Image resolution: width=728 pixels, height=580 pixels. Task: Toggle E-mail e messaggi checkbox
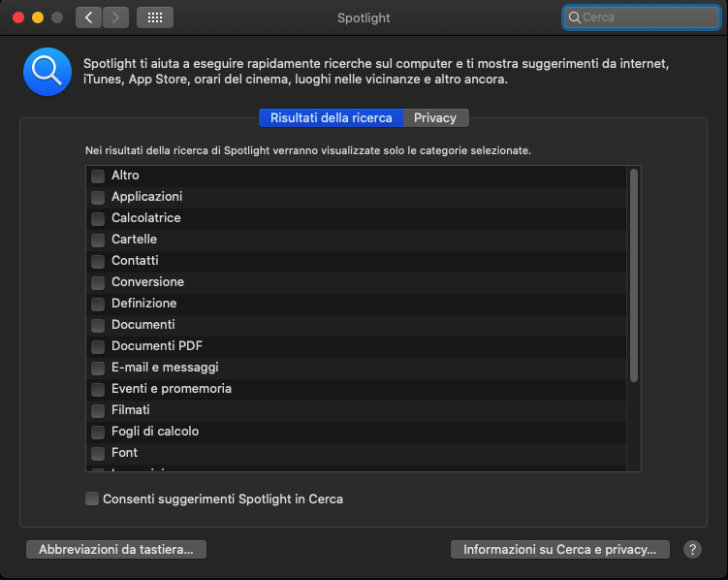[x=98, y=368]
